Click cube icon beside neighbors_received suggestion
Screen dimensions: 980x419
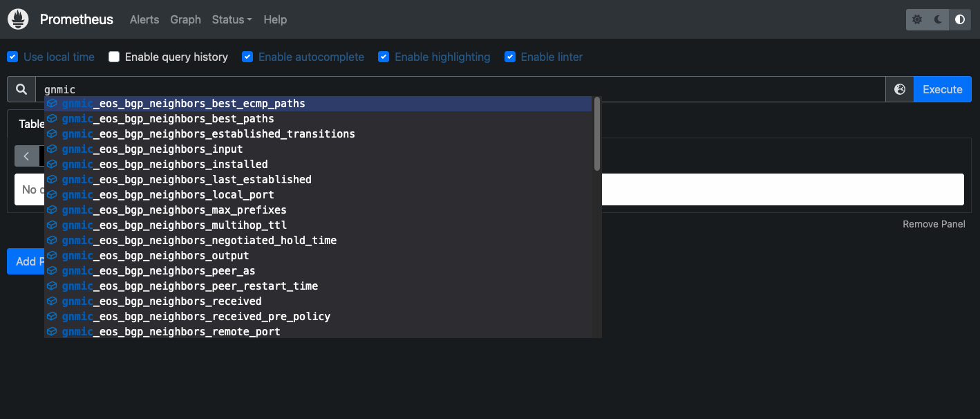coord(53,301)
